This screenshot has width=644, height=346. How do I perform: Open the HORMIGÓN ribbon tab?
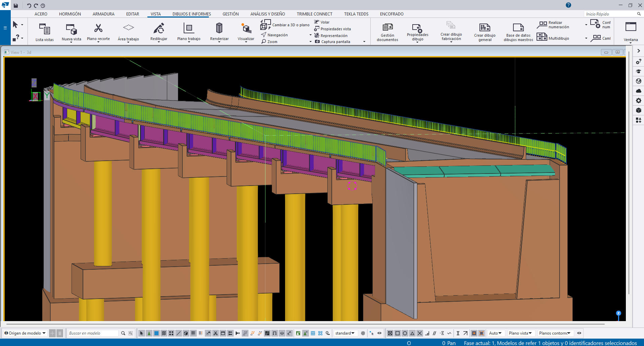(70, 14)
